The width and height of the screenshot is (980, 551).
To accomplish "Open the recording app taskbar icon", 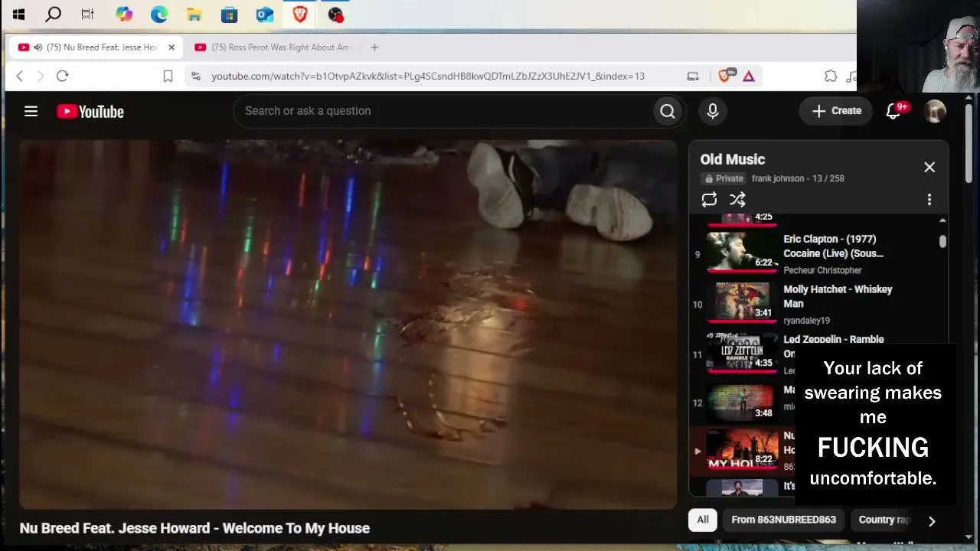I will coord(335,14).
